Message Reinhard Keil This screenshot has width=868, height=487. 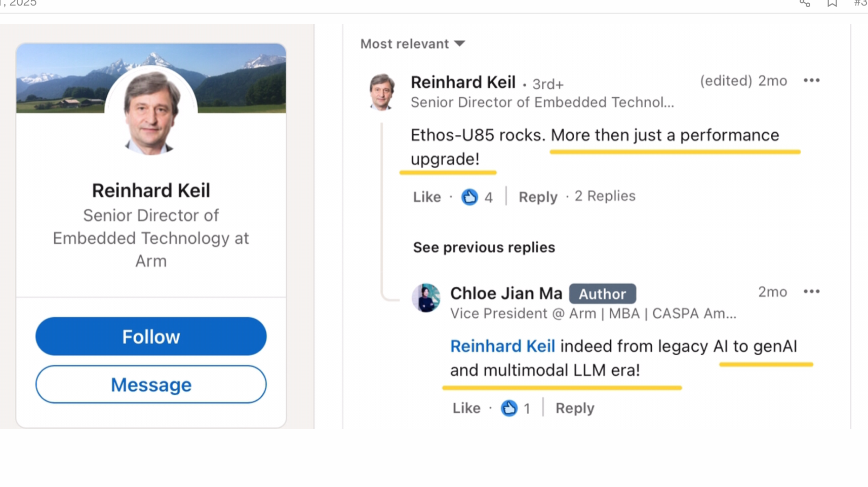point(151,385)
